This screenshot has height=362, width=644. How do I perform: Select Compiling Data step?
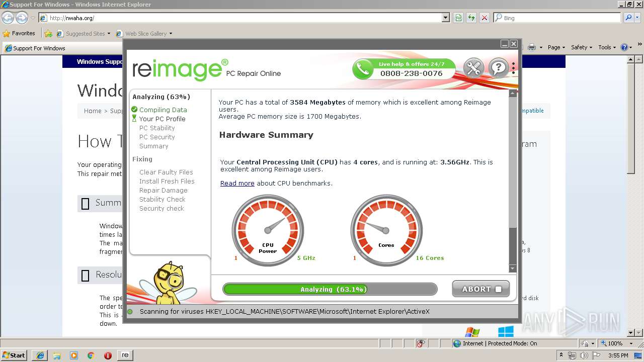(x=163, y=110)
